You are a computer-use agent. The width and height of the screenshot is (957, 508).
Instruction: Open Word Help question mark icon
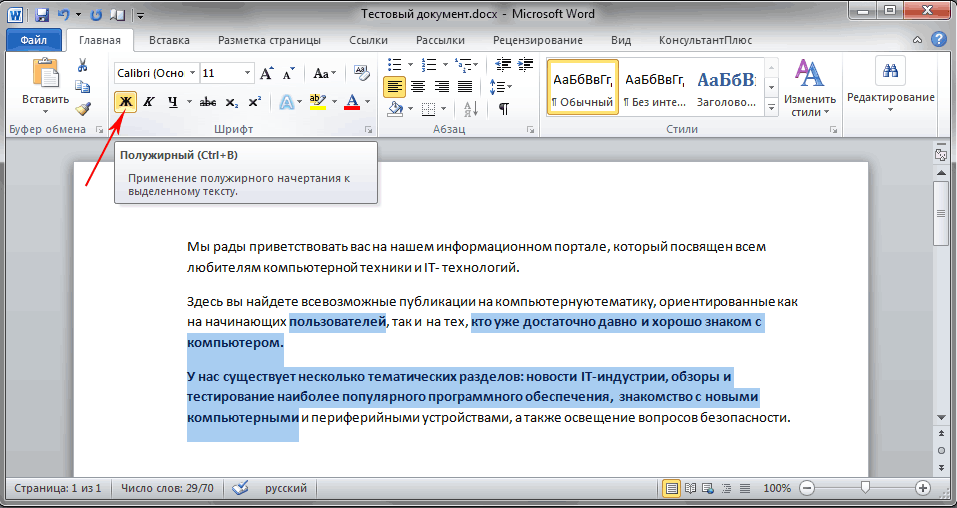point(938,40)
